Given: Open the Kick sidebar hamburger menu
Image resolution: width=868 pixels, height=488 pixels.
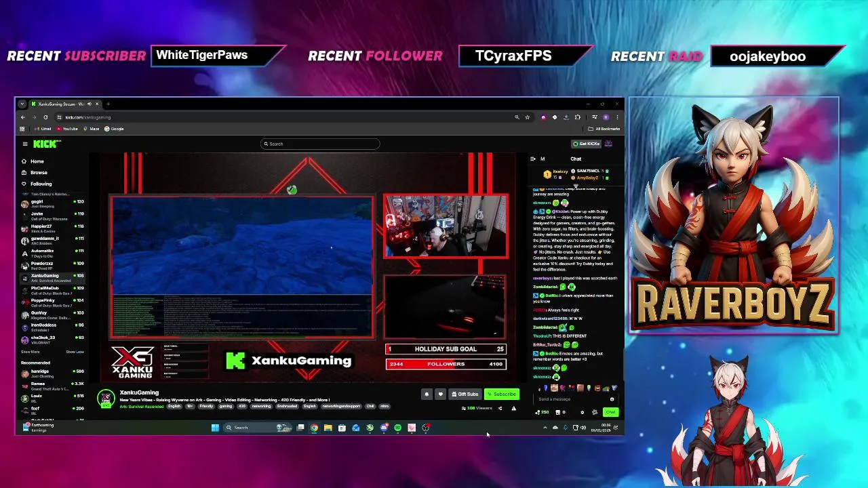Looking at the screenshot, I should (x=25, y=144).
